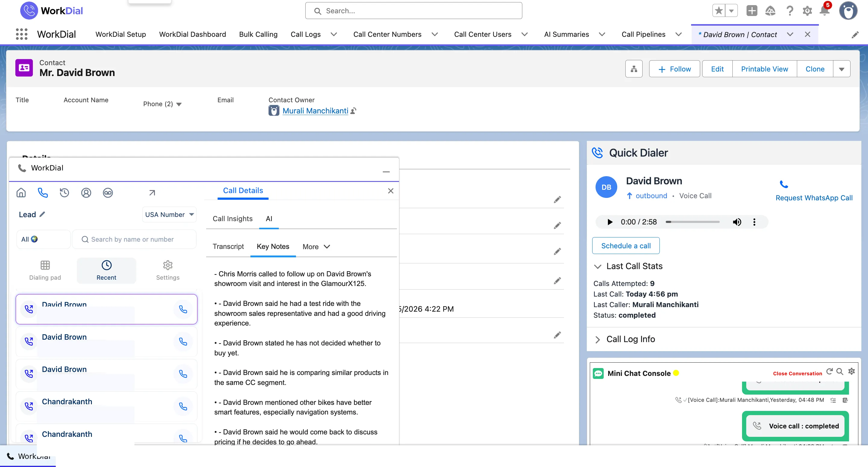The height and width of the screenshot is (467, 868).
Task: Open the app launcher grid icon
Action: tap(22, 34)
